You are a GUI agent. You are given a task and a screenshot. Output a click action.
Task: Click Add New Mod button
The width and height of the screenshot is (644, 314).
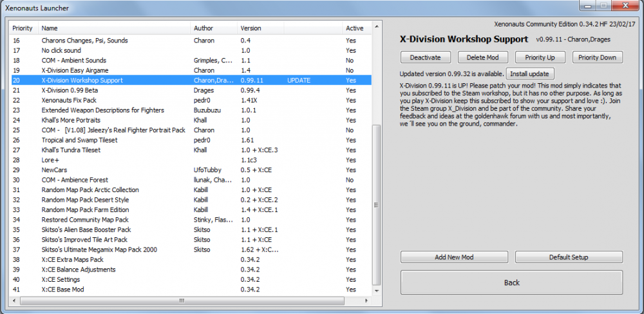pos(454,257)
